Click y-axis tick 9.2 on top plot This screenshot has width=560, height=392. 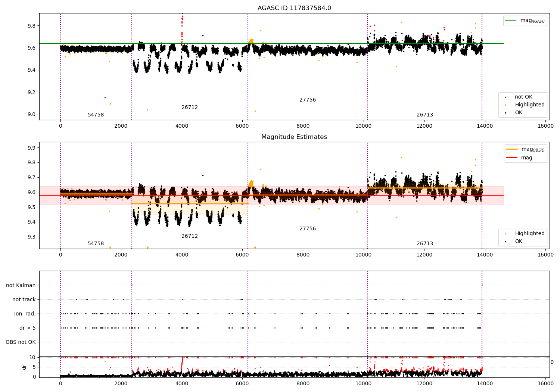[31, 93]
